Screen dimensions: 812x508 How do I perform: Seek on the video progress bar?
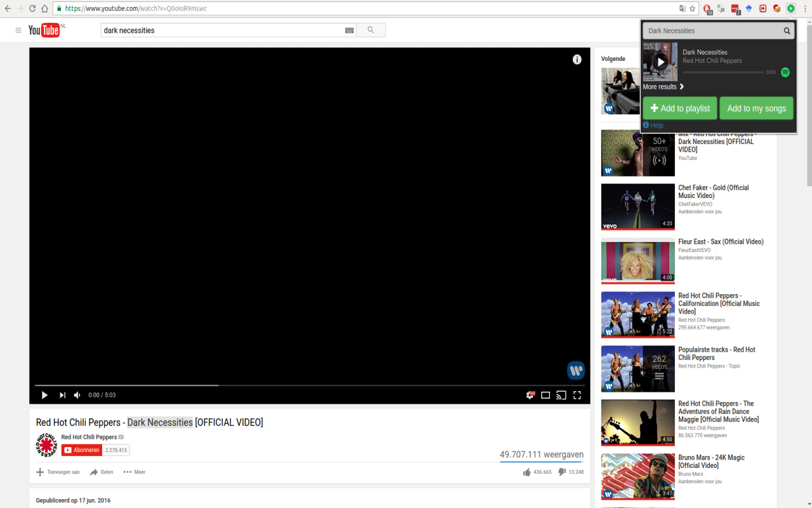click(x=310, y=385)
